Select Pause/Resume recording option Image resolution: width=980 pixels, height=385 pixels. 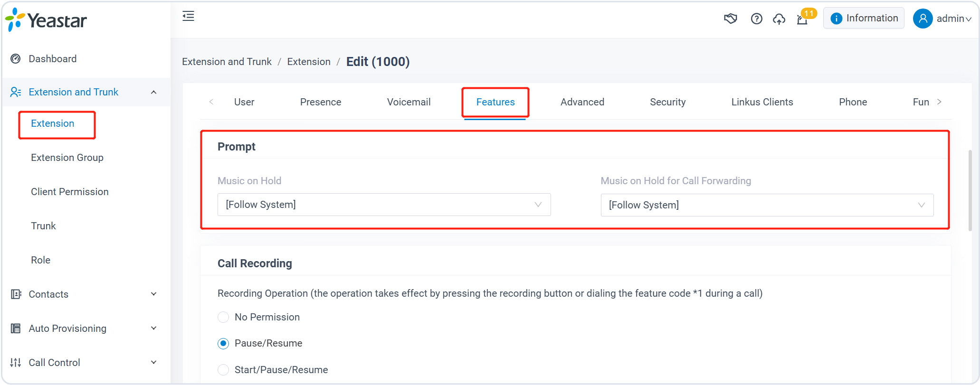(x=223, y=343)
